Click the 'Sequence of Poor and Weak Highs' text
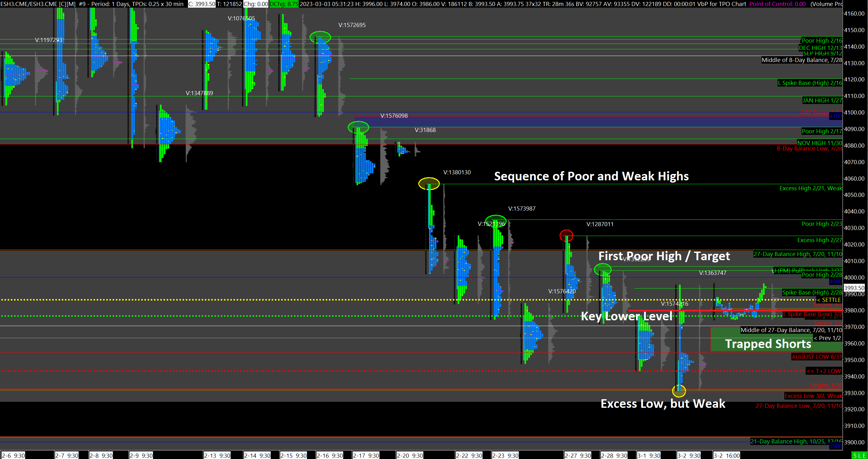 pyautogui.click(x=591, y=176)
